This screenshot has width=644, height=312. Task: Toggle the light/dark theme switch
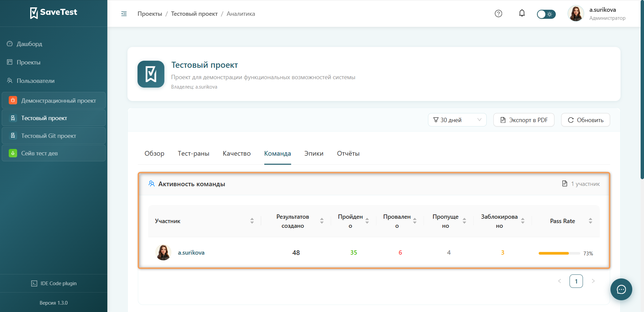(546, 14)
